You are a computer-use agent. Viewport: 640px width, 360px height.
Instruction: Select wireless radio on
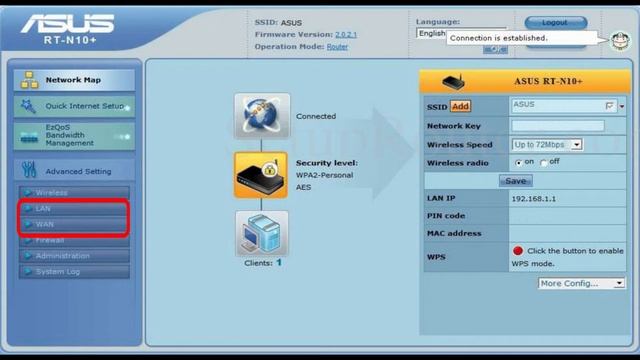point(518,162)
